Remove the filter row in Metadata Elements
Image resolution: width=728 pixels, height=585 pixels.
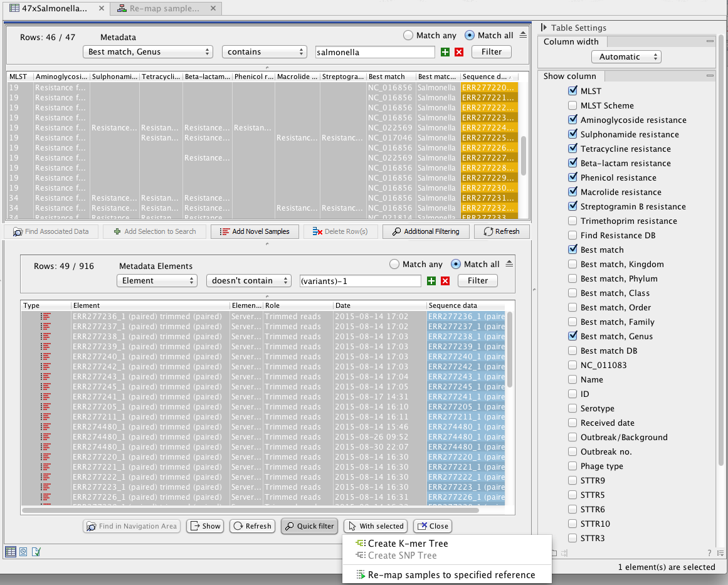coord(445,281)
